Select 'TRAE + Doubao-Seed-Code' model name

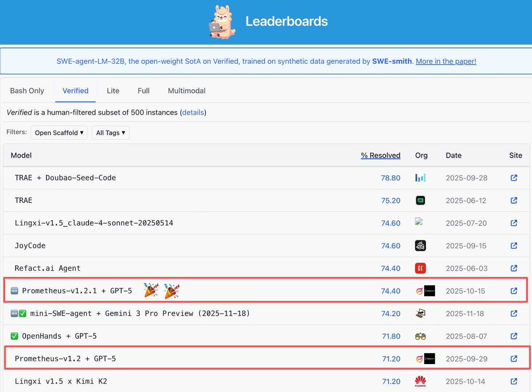pyautogui.click(x=65, y=178)
